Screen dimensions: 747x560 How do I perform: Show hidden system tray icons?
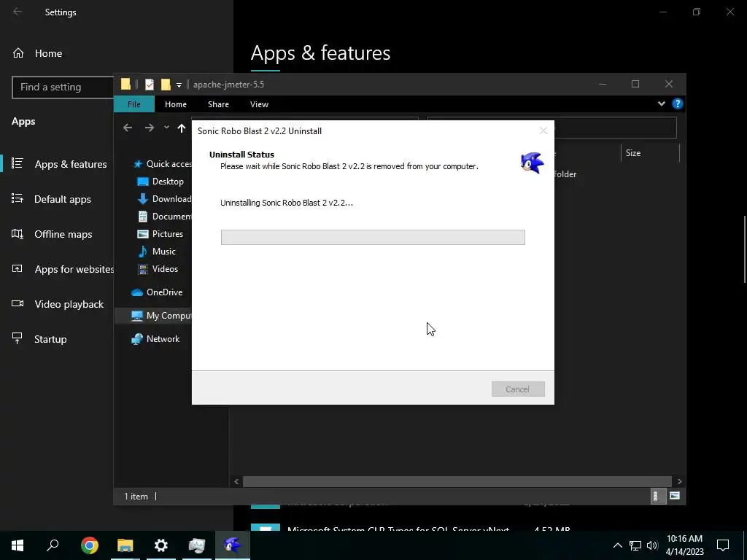pyautogui.click(x=617, y=545)
